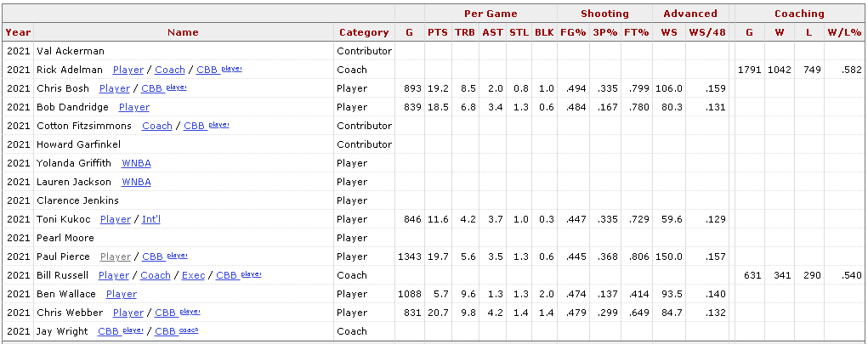
Task: Open Jay Wright's CBB coach link
Action: point(177,332)
